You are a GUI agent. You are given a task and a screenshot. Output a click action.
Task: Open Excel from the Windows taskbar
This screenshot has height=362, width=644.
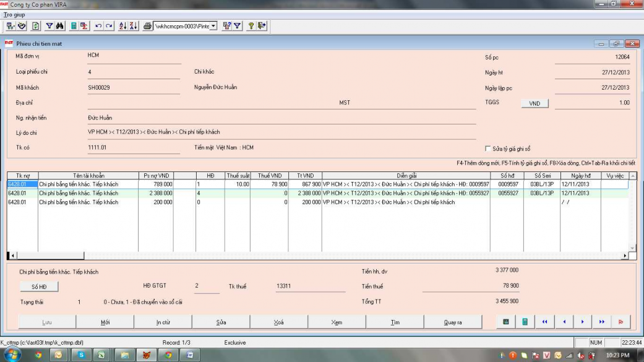[102, 355]
